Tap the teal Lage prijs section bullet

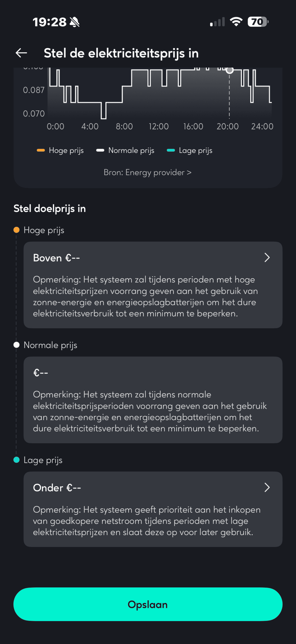[x=17, y=460]
